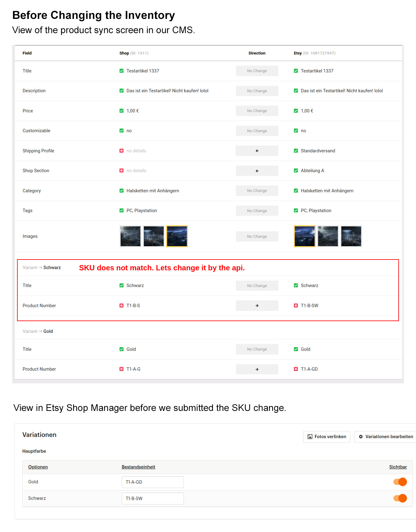416x532 pixels.
Task: Click red X icon beside T1-B-S
Action: (x=122, y=306)
